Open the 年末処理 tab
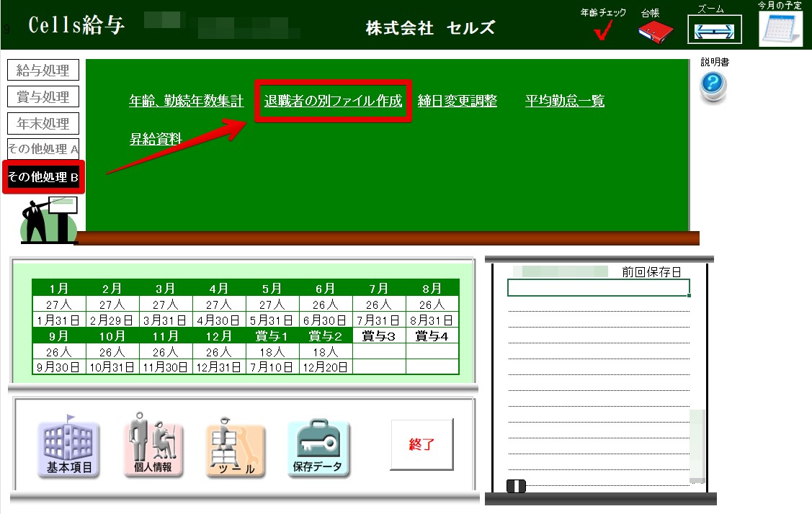Image resolution: width=812 pixels, height=514 pixels. (43, 123)
